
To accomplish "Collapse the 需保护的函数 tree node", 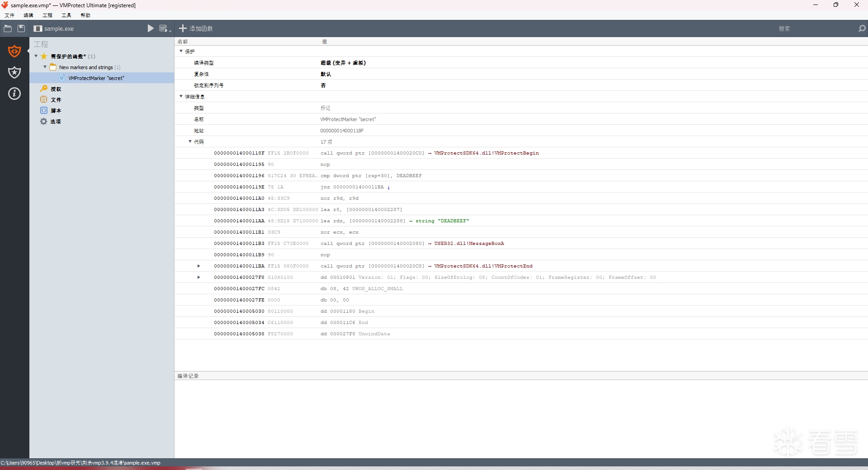I will click(x=36, y=56).
